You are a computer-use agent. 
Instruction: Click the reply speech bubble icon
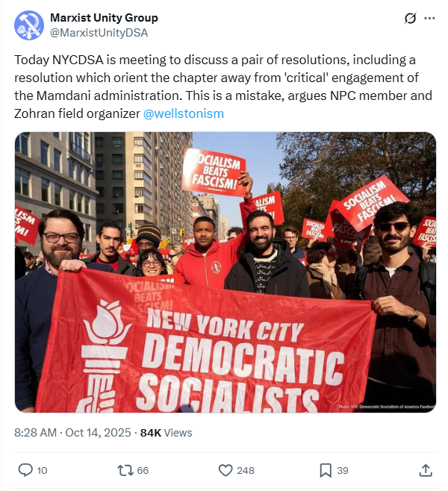pyautogui.click(x=25, y=470)
